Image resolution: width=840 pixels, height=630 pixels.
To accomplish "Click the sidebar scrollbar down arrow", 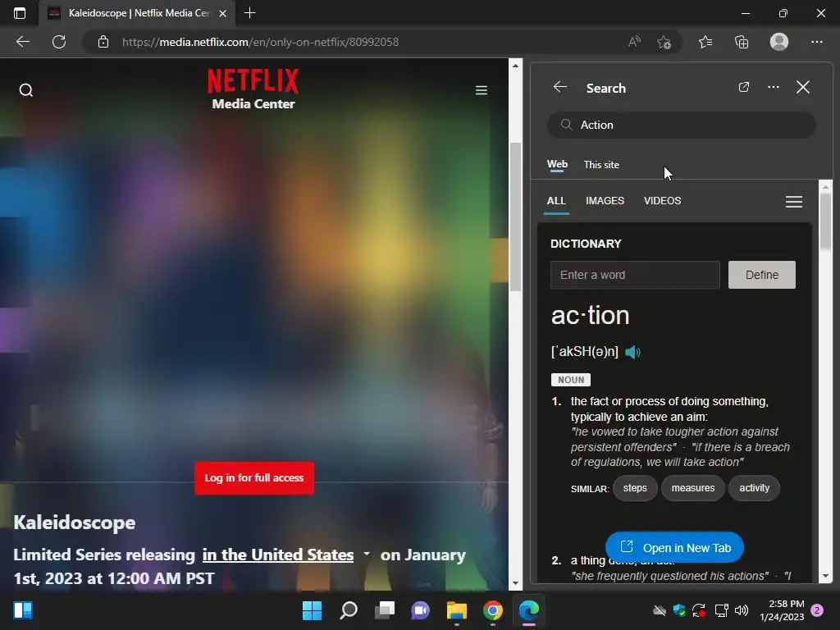I will tap(825, 577).
